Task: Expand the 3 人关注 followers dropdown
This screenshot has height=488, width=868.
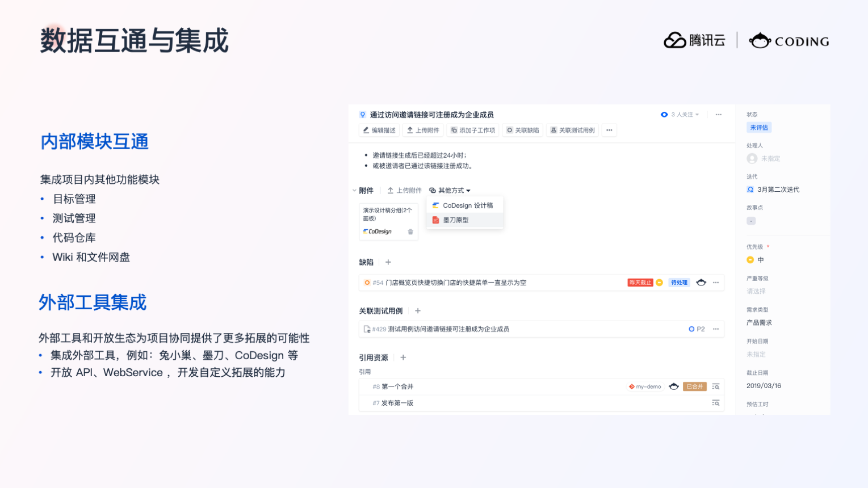Action: [685, 115]
